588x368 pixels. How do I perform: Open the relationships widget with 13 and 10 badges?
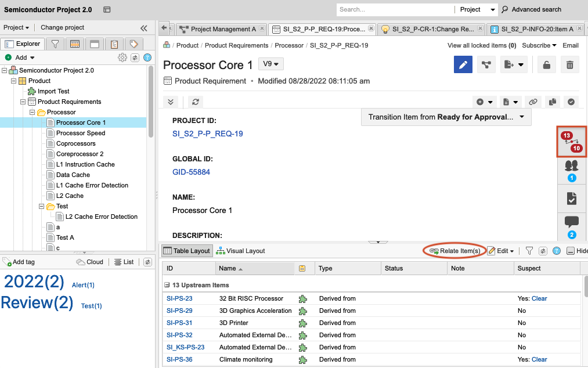tap(571, 142)
